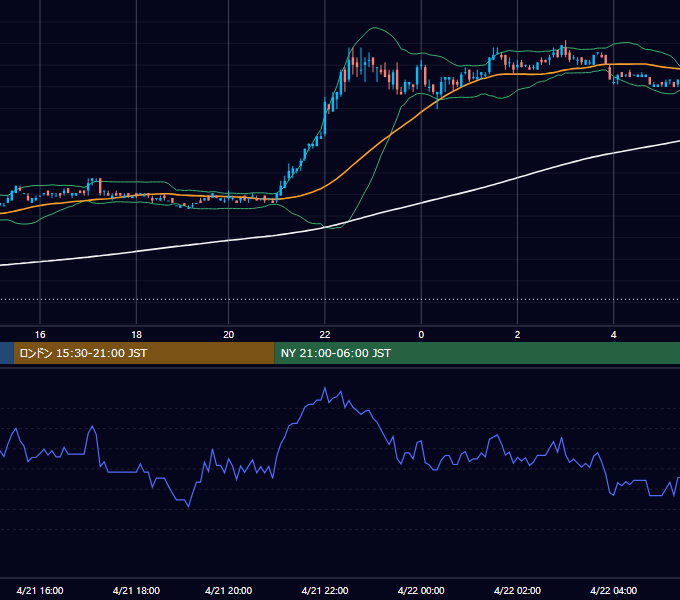The image size is (680, 600).
Task: Click the hour label 22 on the time axis
Action: pyautogui.click(x=325, y=335)
